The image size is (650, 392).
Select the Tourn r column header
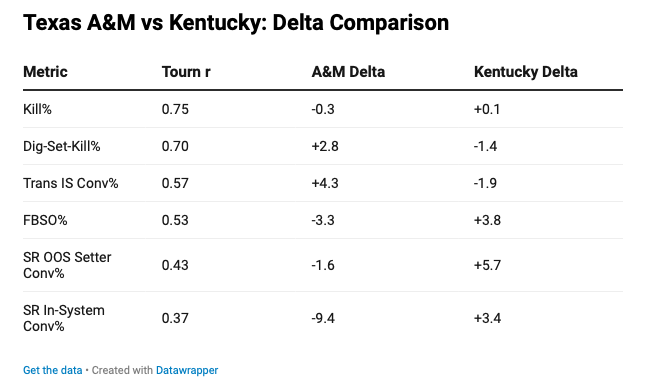186,72
